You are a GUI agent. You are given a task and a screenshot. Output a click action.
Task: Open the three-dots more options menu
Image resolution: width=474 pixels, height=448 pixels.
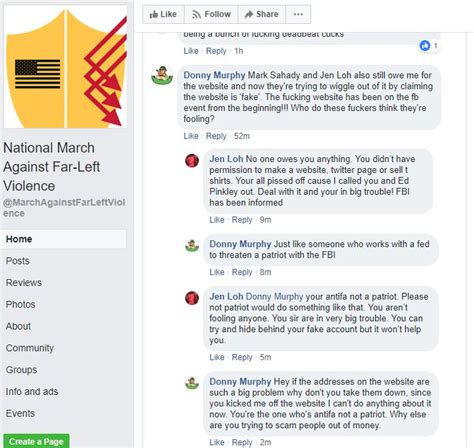point(298,14)
